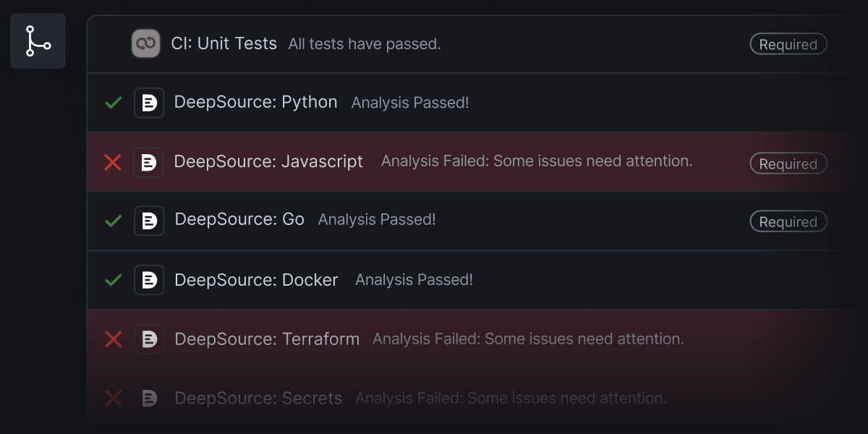Click the green checkmark for Python analysis
Screen dimensions: 868x434
(113, 103)
